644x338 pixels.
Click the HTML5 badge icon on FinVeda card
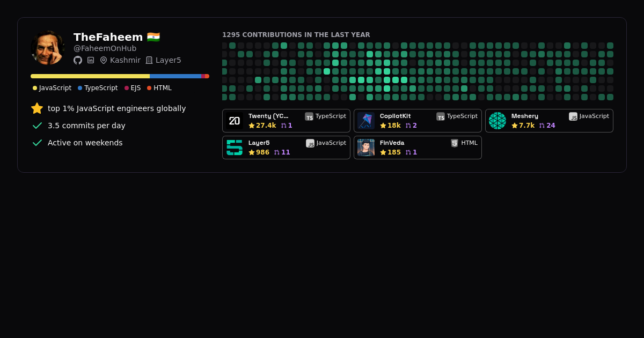pos(455,143)
